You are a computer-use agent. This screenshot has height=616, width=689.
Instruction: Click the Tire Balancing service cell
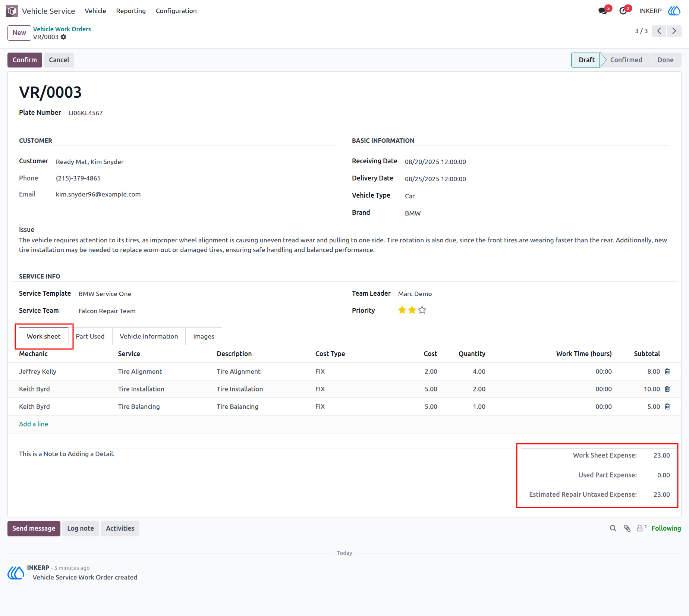click(139, 406)
